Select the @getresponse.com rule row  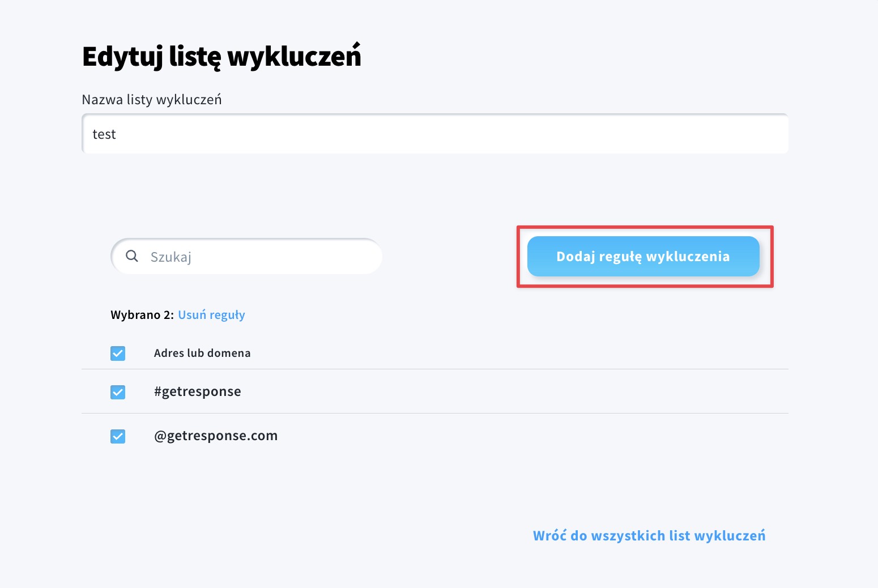(x=216, y=436)
